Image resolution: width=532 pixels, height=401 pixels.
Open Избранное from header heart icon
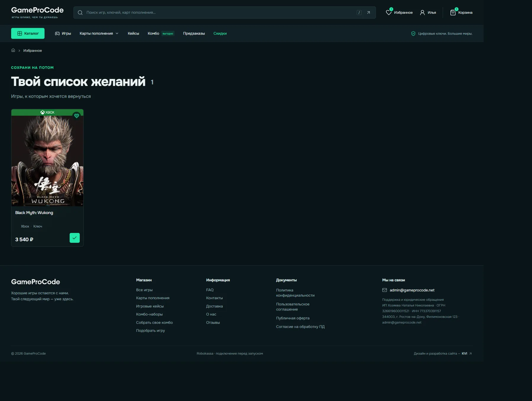point(399,12)
